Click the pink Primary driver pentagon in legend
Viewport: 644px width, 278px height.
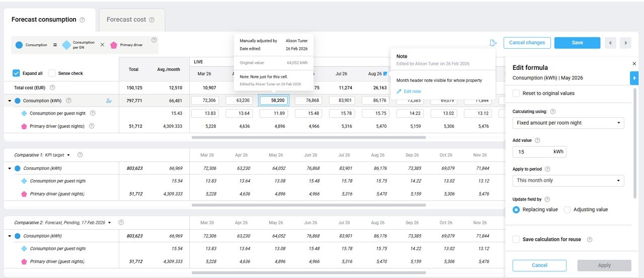(x=114, y=45)
